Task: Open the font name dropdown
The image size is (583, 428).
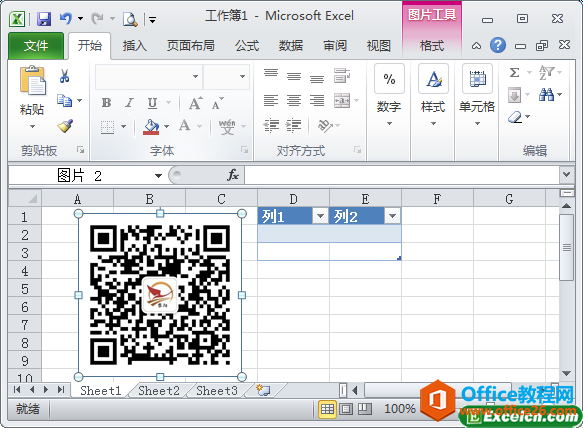Action: point(196,77)
